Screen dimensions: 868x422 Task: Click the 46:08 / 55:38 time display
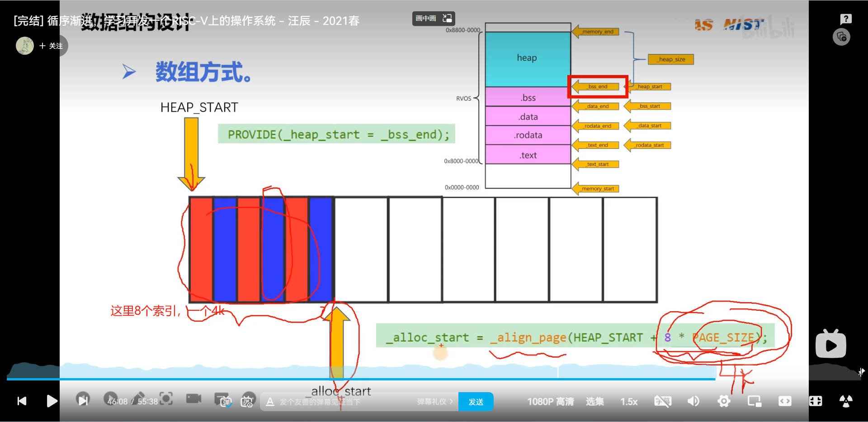point(132,402)
